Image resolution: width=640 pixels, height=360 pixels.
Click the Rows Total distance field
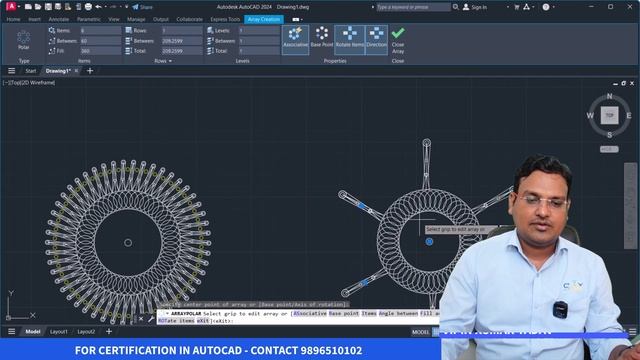click(182, 51)
